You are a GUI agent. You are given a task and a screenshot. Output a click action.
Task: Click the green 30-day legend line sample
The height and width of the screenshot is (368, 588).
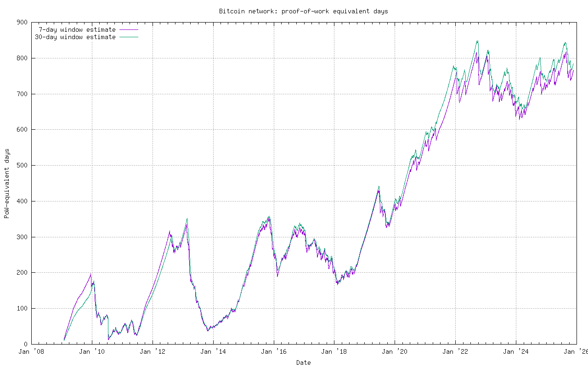click(129, 37)
